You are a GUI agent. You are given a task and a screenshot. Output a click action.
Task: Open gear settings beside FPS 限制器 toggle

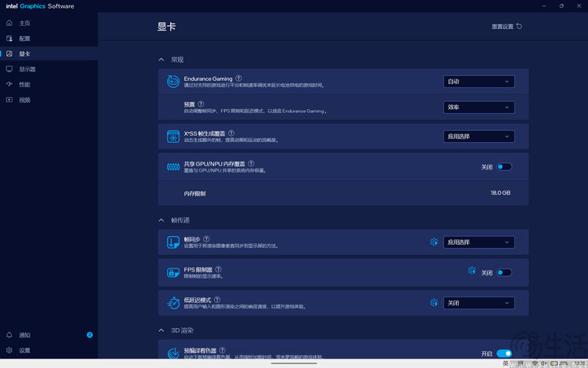tap(472, 271)
